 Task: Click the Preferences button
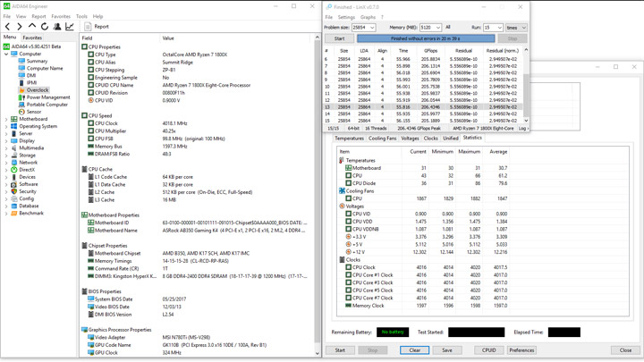point(521,350)
